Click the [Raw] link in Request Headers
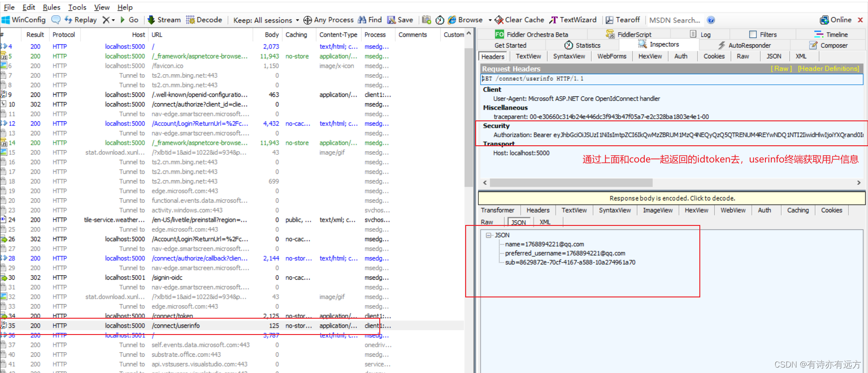Screen dimensions: 868x373 point(781,69)
